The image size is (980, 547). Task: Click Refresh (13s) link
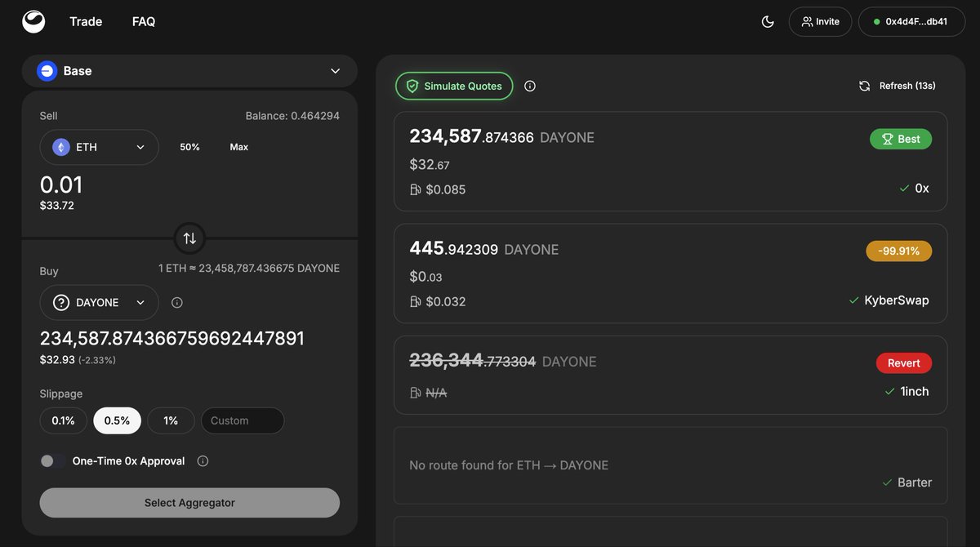click(x=898, y=86)
